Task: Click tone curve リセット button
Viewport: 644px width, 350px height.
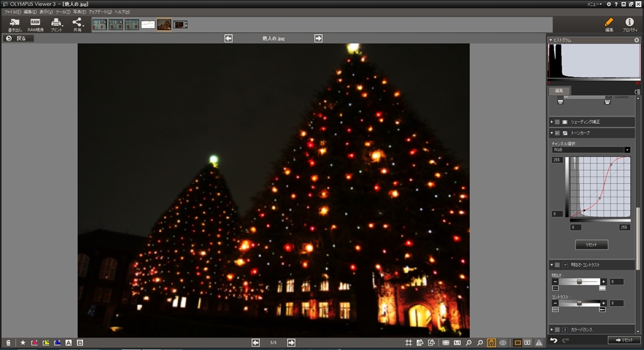Action: click(591, 244)
